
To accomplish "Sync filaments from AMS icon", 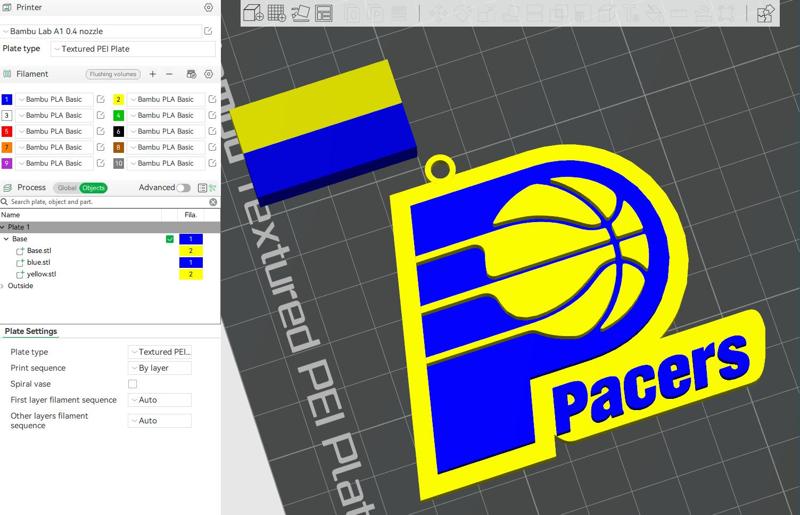I will pos(191,74).
